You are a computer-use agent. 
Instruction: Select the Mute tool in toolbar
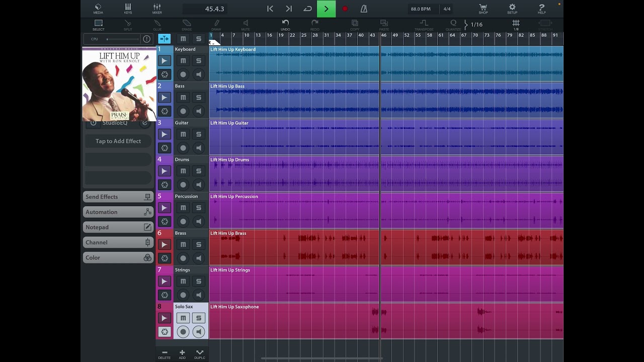click(x=246, y=25)
